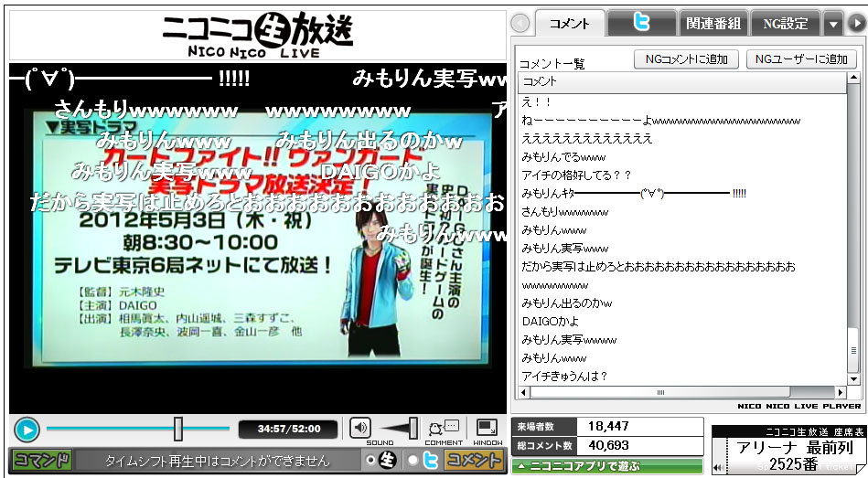Click NGコメントに追加 button
This screenshot has width=868, height=478.
pyautogui.click(x=686, y=59)
